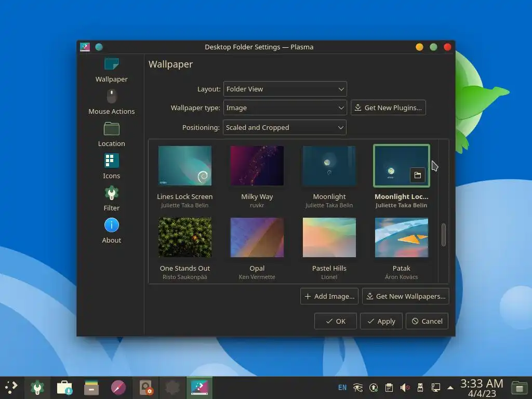Open the Icons settings section
The image size is (532, 399).
click(111, 167)
